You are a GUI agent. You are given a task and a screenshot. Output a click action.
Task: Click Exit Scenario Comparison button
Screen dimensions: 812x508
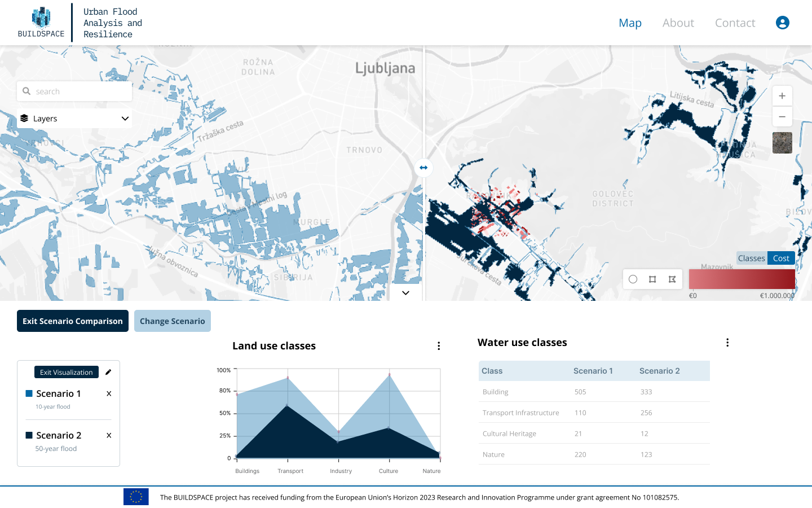point(73,321)
